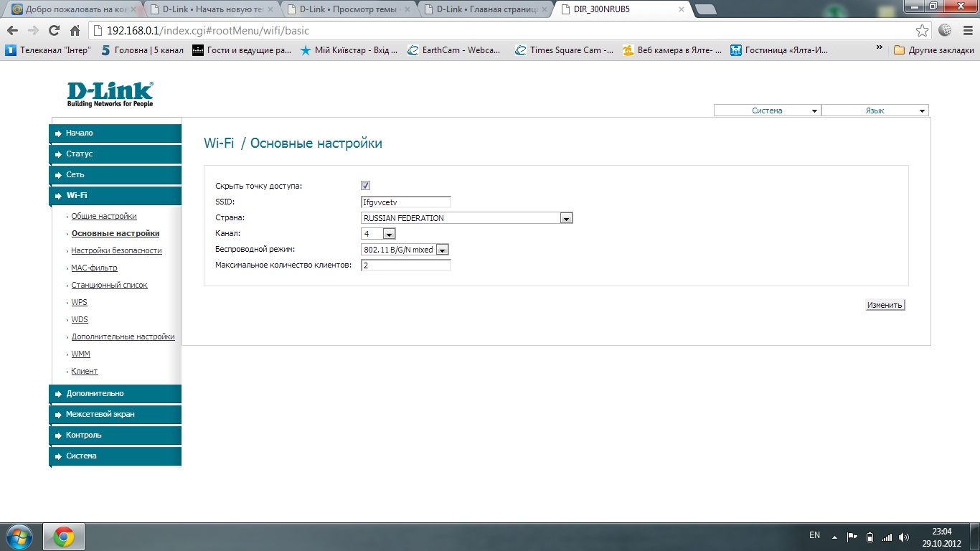Open the Основные настройки link
This screenshot has width=980, height=551.
[x=116, y=233]
